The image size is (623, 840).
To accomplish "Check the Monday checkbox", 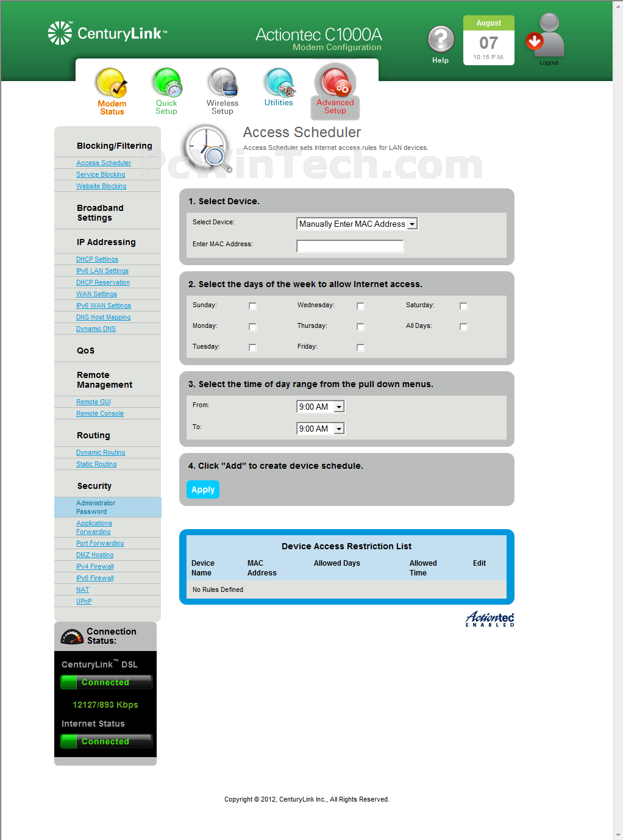I will pyautogui.click(x=252, y=327).
